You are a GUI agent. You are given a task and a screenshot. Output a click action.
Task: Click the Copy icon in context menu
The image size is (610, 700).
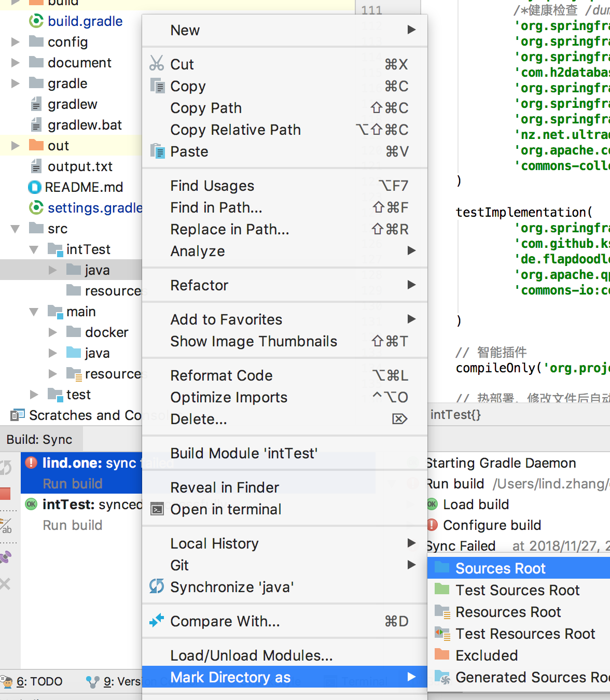[x=157, y=86]
